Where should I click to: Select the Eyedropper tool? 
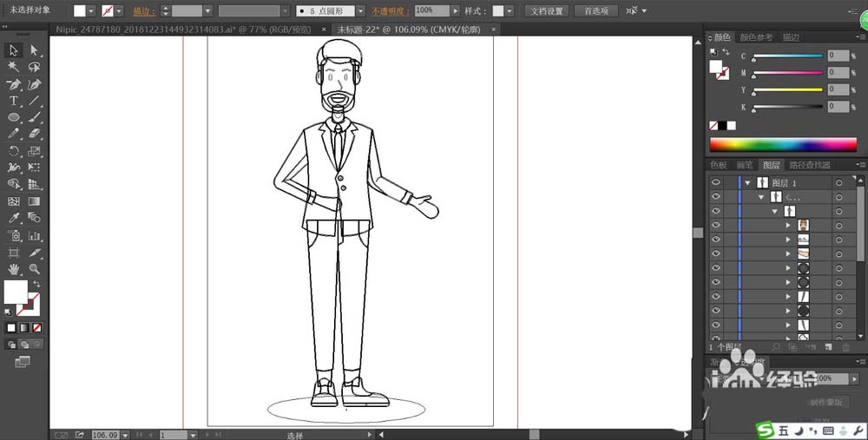point(13,218)
